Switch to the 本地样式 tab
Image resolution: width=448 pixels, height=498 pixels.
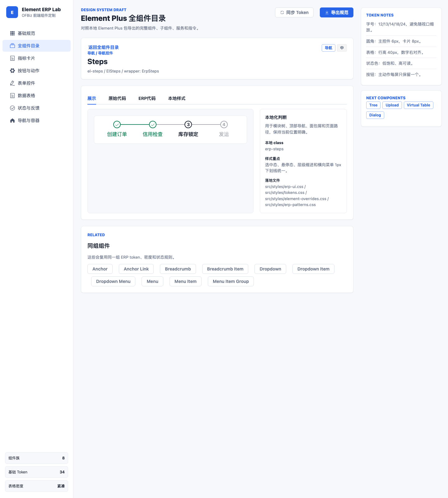pos(177,98)
